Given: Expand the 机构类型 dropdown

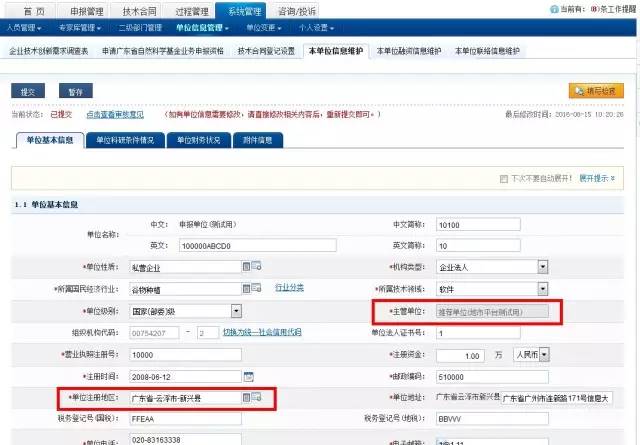Looking at the screenshot, I should click(542, 267).
